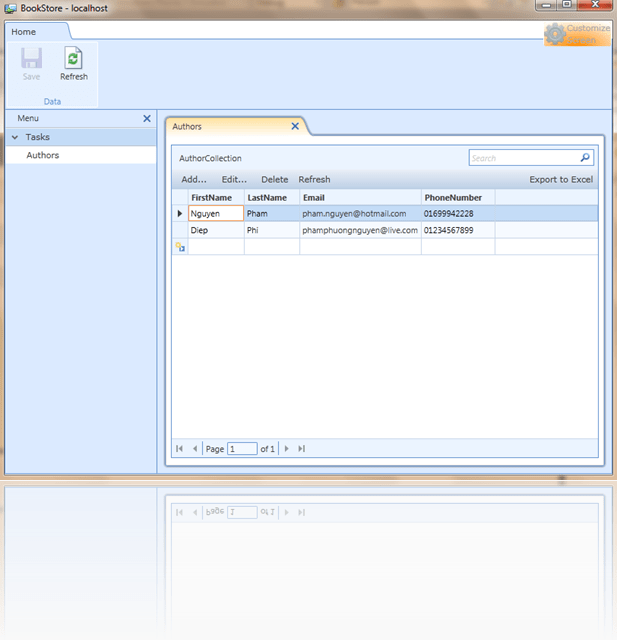Click the Refresh icon in the ribbon
617x640 pixels.
pyautogui.click(x=73, y=58)
